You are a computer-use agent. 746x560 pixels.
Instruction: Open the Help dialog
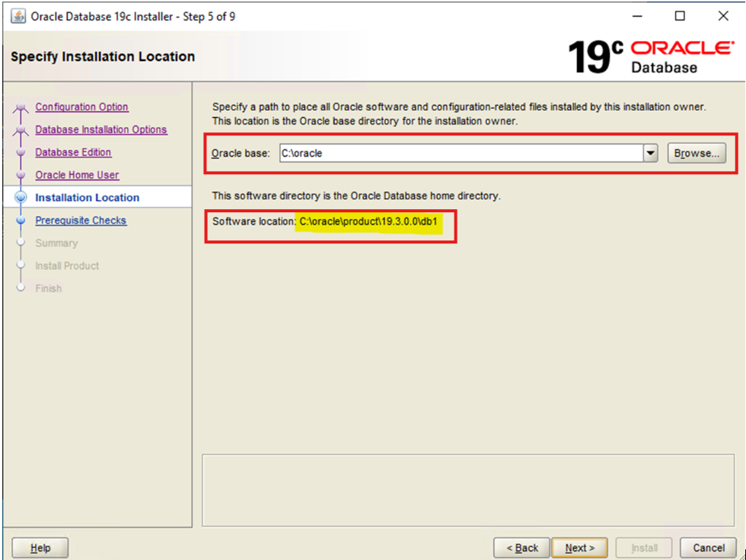pos(40,548)
